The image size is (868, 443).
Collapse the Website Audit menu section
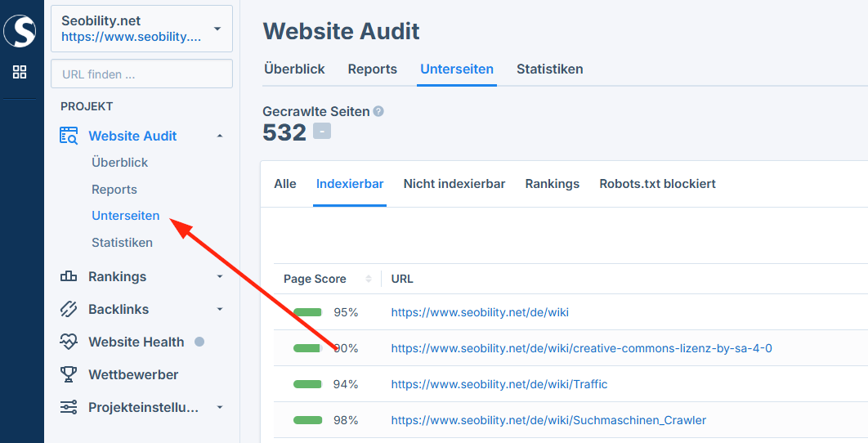[219, 136]
